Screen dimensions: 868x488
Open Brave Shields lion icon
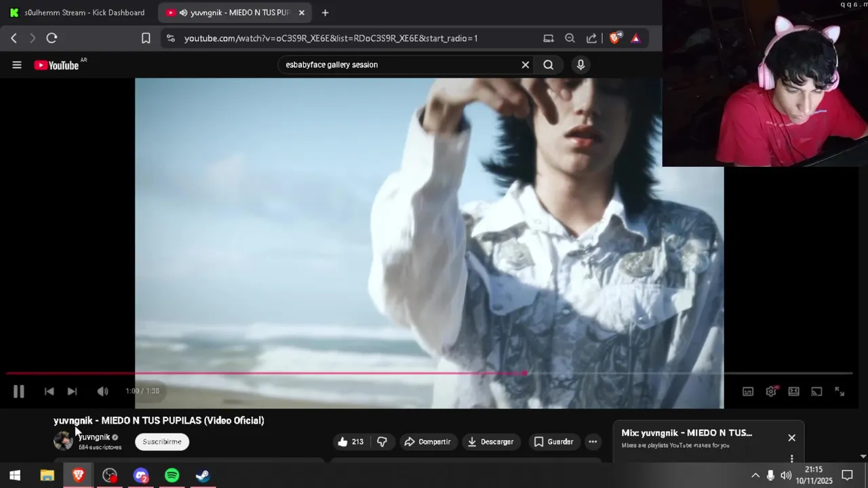(x=614, y=38)
